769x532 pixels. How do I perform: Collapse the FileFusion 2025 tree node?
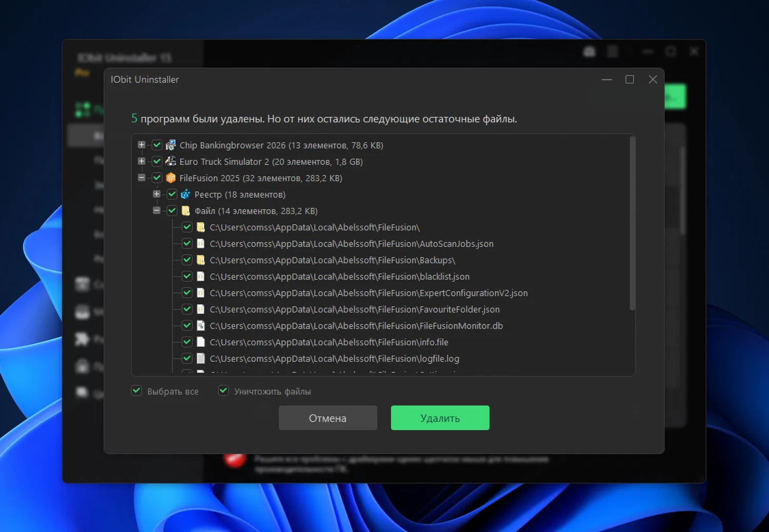(141, 178)
